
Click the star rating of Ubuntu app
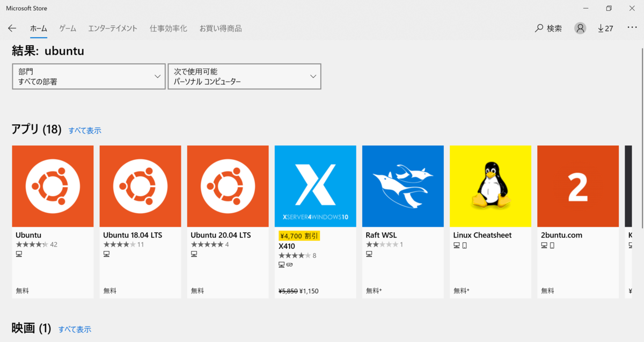tap(32, 244)
